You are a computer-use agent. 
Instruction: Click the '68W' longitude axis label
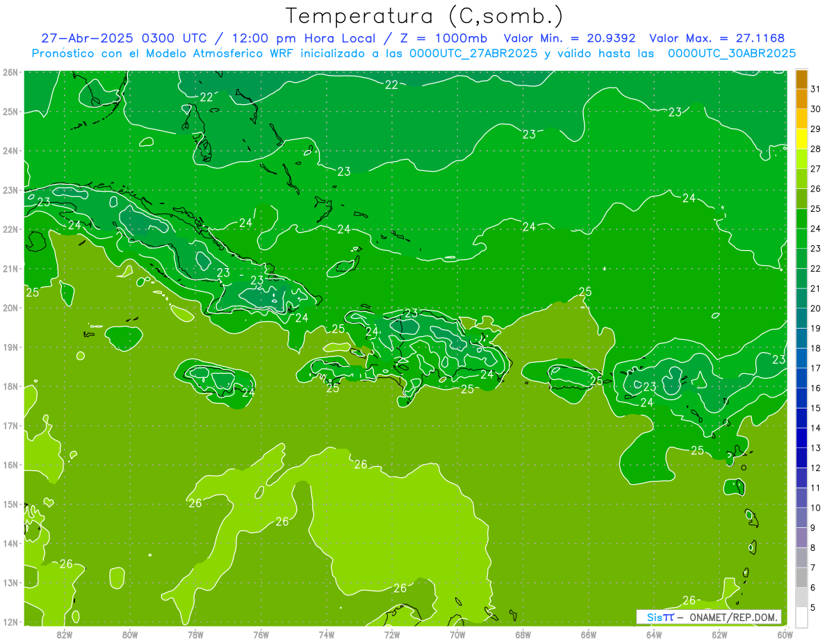pos(523,634)
